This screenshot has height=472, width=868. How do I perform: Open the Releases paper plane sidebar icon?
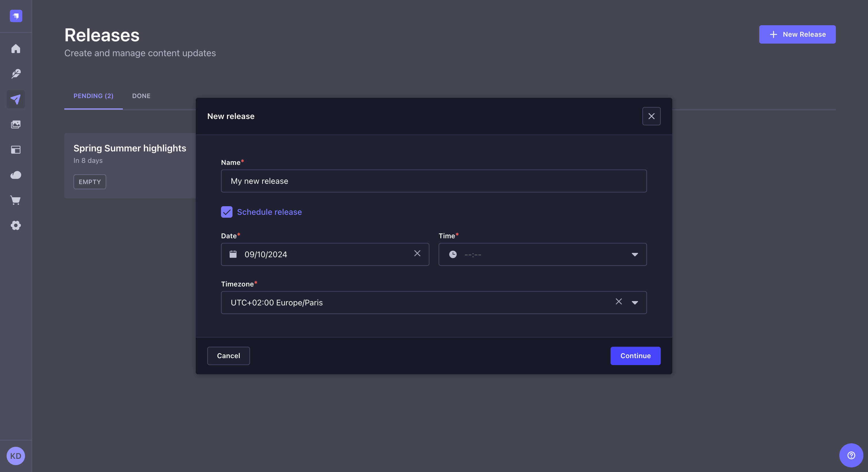15,99
